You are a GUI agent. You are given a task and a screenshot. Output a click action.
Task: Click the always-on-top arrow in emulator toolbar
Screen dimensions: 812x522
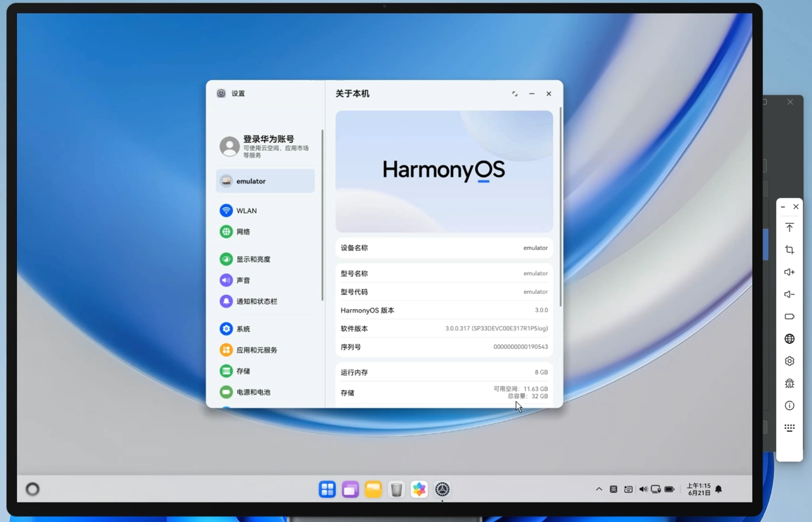[x=790, y=228]
